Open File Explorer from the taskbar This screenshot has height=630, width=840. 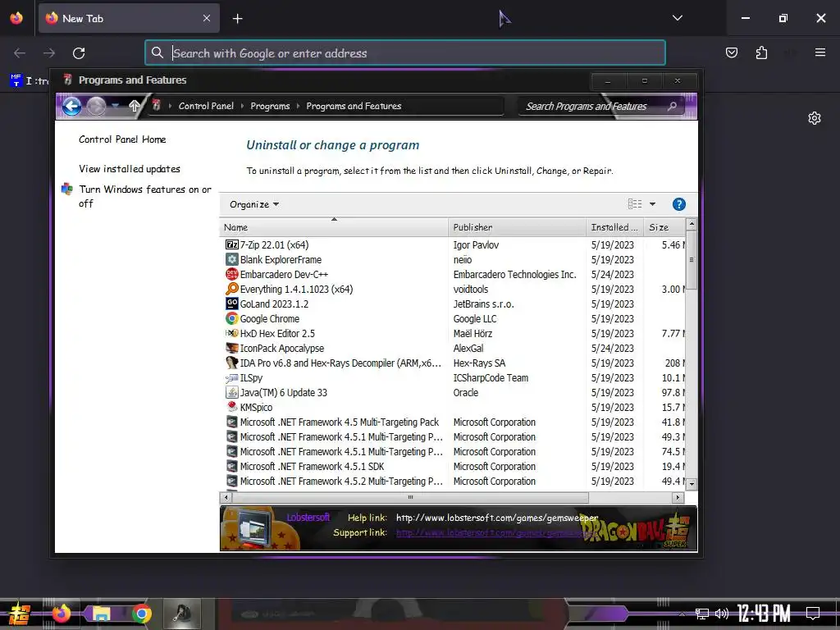tap(101, 614)
